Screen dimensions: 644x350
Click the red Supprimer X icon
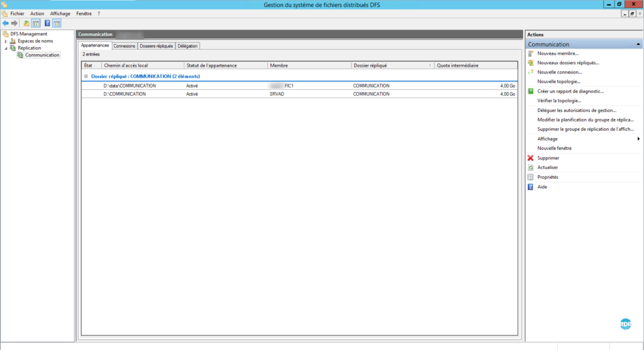531,158
